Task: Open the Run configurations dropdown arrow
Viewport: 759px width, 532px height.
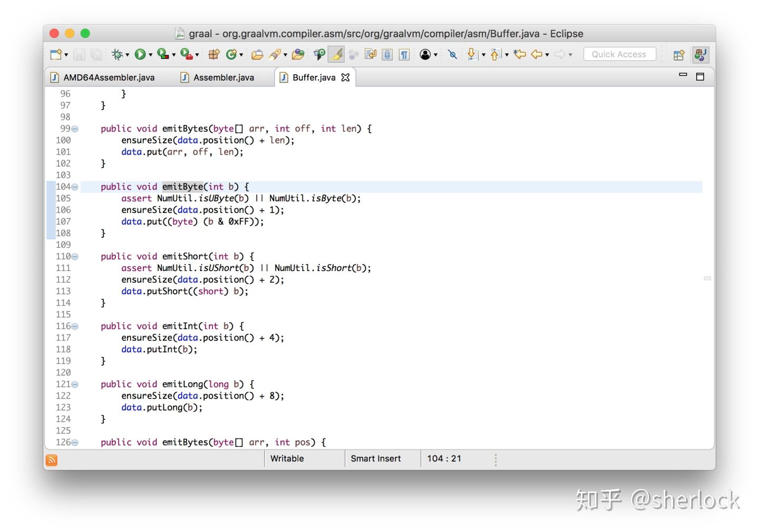Action: coord(150,55)
